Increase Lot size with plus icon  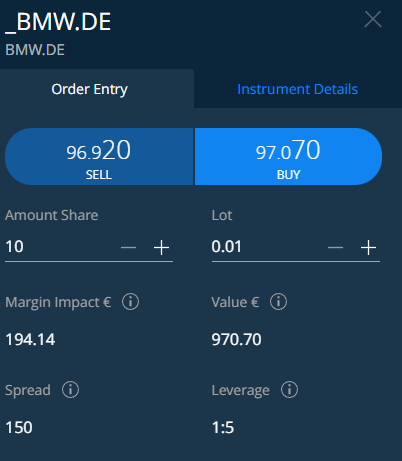pos(368,248)
